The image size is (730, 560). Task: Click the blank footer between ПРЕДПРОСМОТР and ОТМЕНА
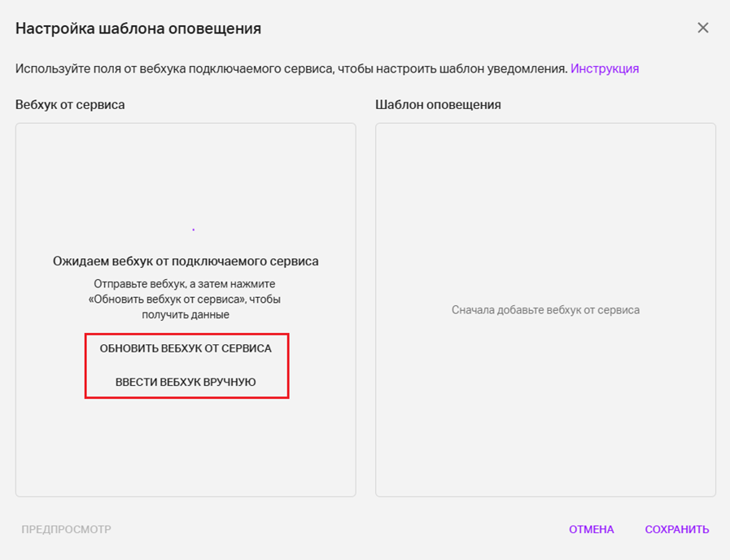tap(342, 530)
